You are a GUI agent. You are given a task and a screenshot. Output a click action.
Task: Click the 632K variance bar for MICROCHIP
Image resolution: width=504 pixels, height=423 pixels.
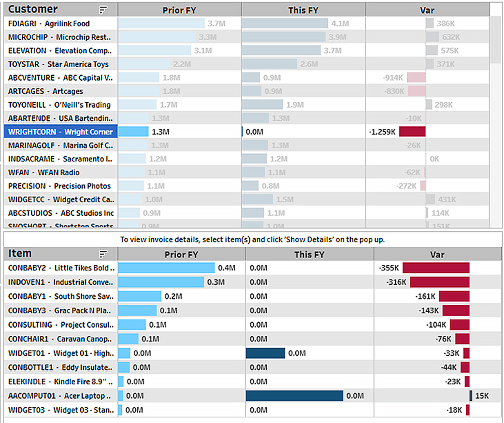pyautogui.click(x=433, y=37)
